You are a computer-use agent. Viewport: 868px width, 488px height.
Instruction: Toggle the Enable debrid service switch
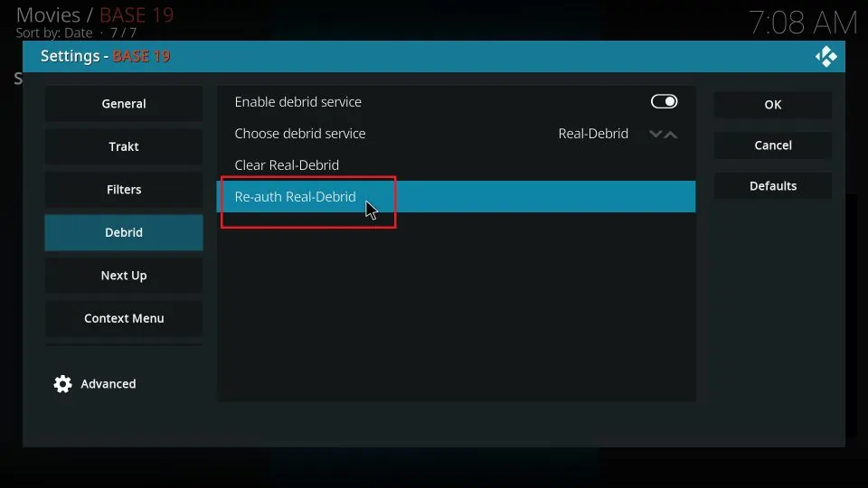pyautogui.click(x=664, y=101)
